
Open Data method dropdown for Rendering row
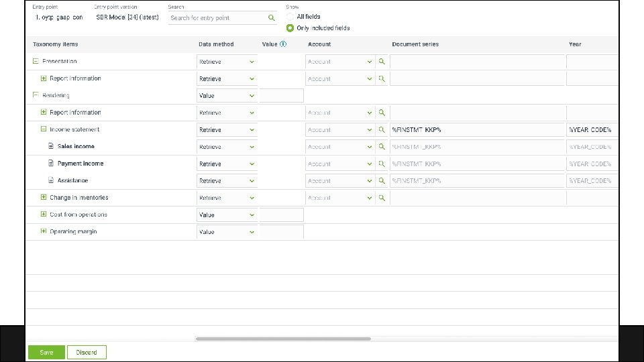click(227, 96)
